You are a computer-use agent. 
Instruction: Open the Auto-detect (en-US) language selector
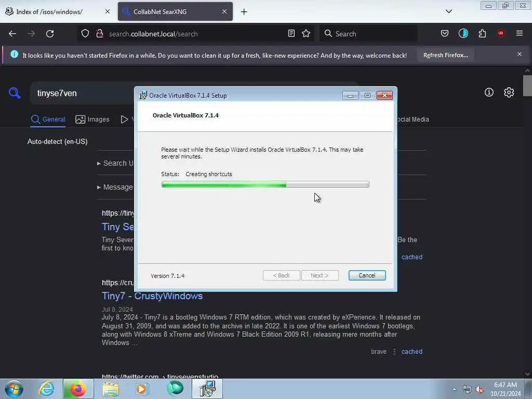57,141
